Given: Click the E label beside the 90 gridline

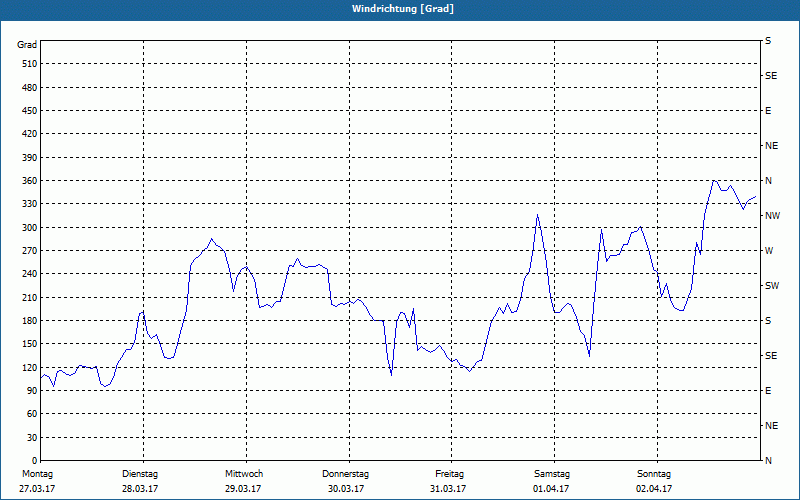Looking at the screenshot, I should tap(768, 391).
